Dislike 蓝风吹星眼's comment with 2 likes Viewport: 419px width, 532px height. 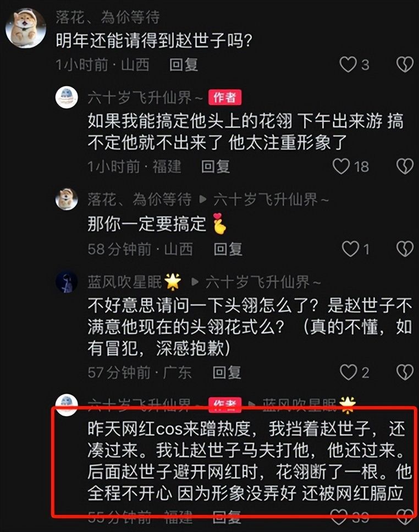coord(405,372)
